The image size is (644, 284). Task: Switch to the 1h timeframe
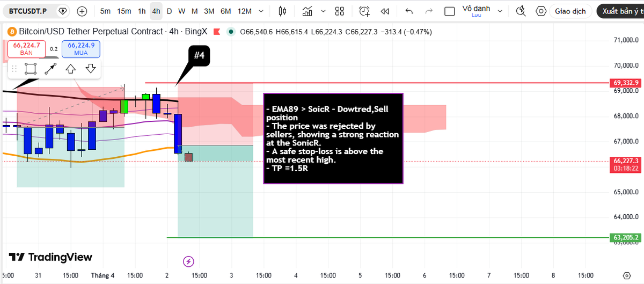click(141, 11)
